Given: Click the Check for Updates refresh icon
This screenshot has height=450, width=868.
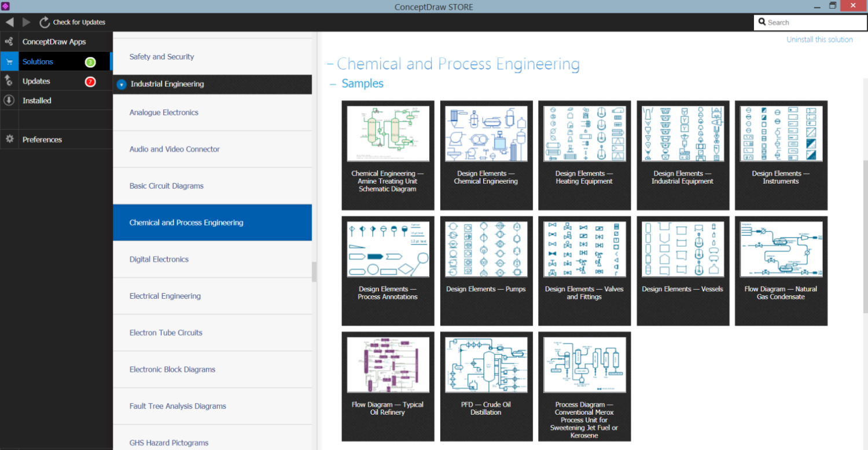Looking at the screenshot, I should click(x=45, y=22).
